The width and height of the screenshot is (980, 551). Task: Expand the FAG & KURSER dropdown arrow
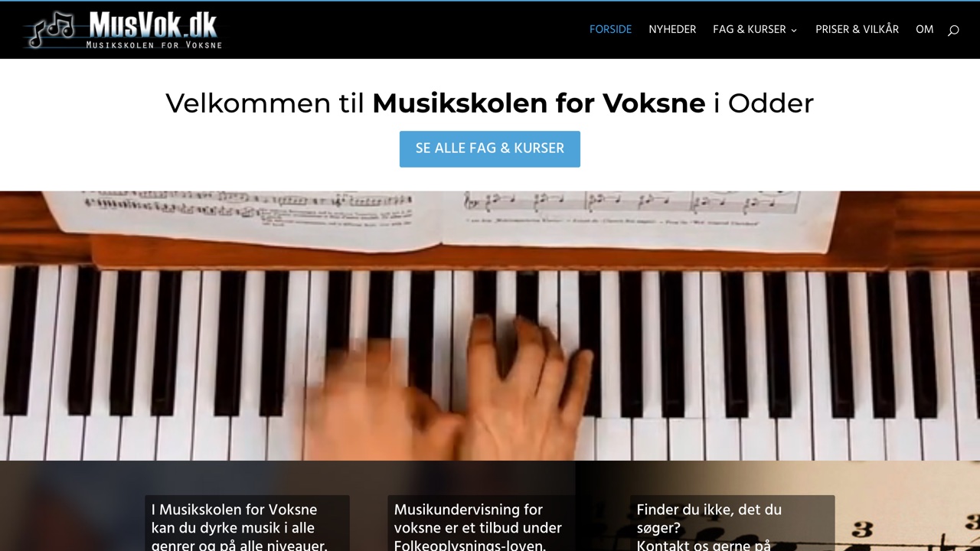794,31
